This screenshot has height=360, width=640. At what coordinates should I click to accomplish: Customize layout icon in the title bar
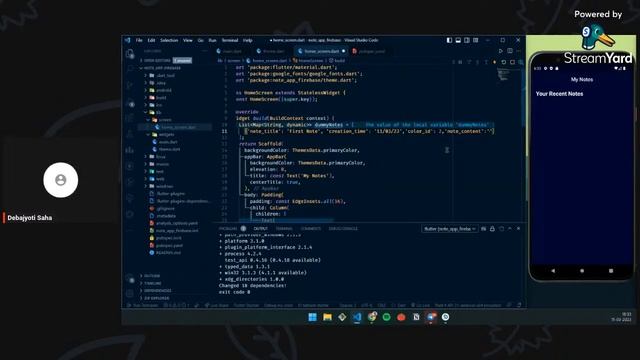coord(476,40)
